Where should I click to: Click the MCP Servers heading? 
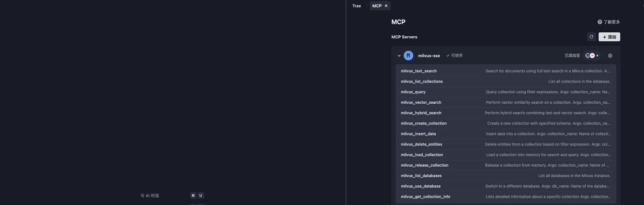point(404,37)
